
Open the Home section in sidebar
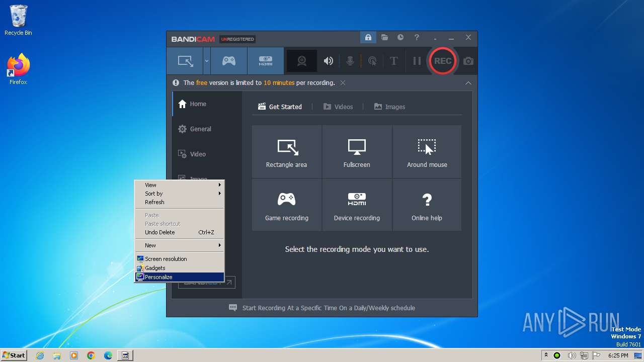[207, 104]
